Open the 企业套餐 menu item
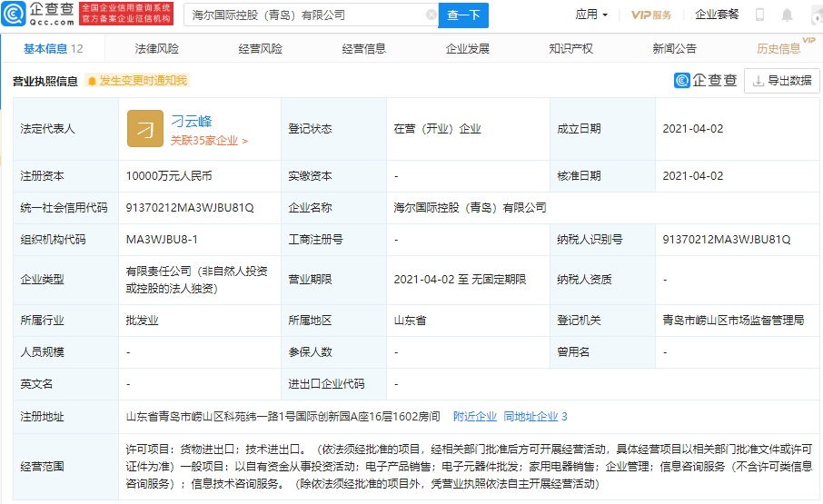This screenshot has height=504, width=823. [x=717, y=15]
